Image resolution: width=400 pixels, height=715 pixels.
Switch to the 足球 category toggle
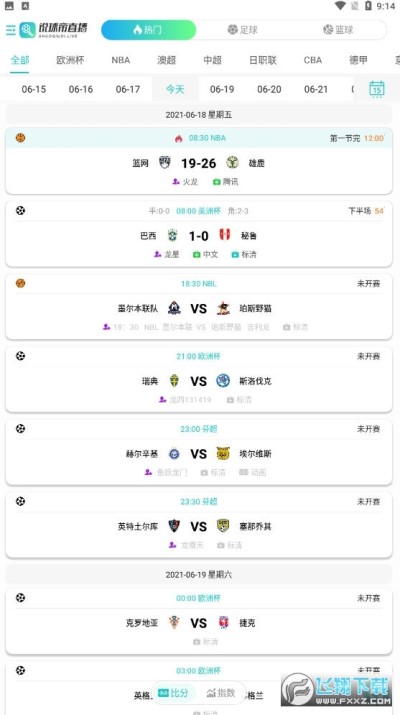(243, 30)
